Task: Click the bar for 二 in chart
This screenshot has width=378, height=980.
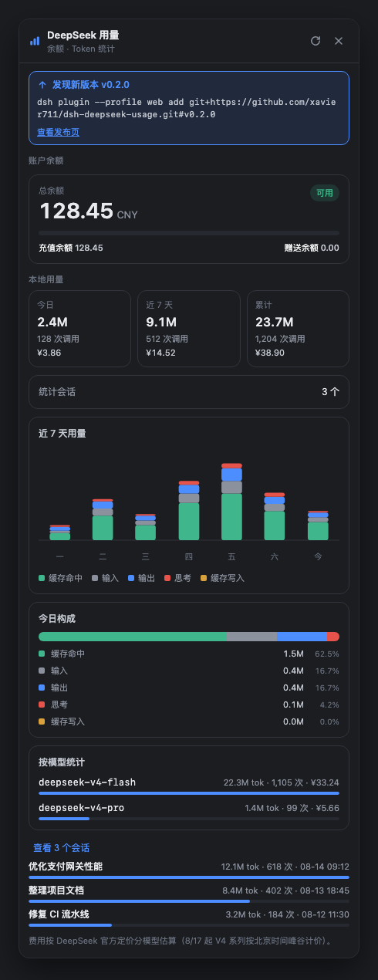Action: [103, 519]
